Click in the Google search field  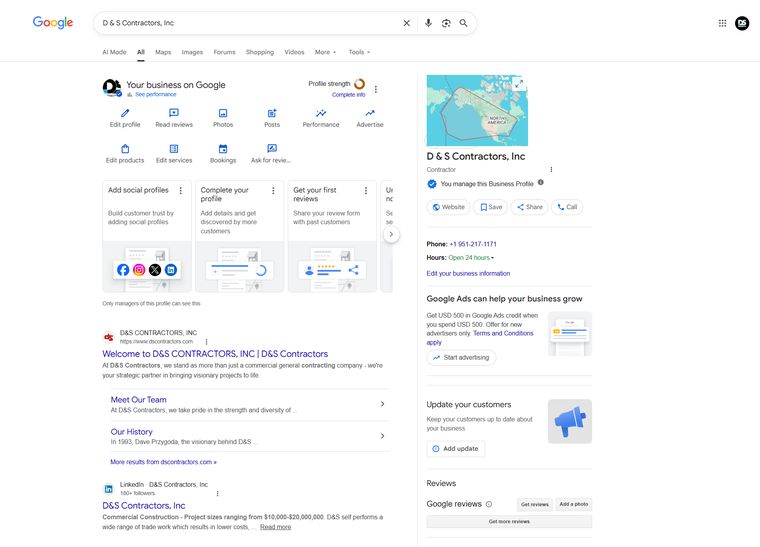[247, 23]
